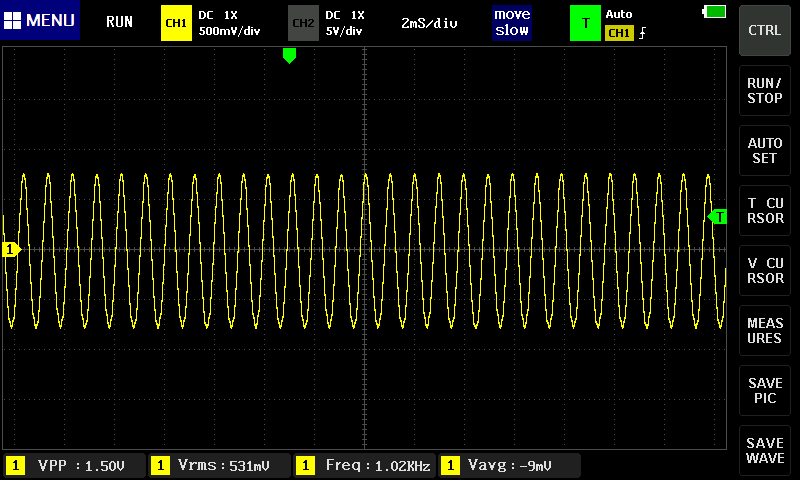Select the green T trigger badge
This screenshot has height=480, width=800.
coord(585,23)
